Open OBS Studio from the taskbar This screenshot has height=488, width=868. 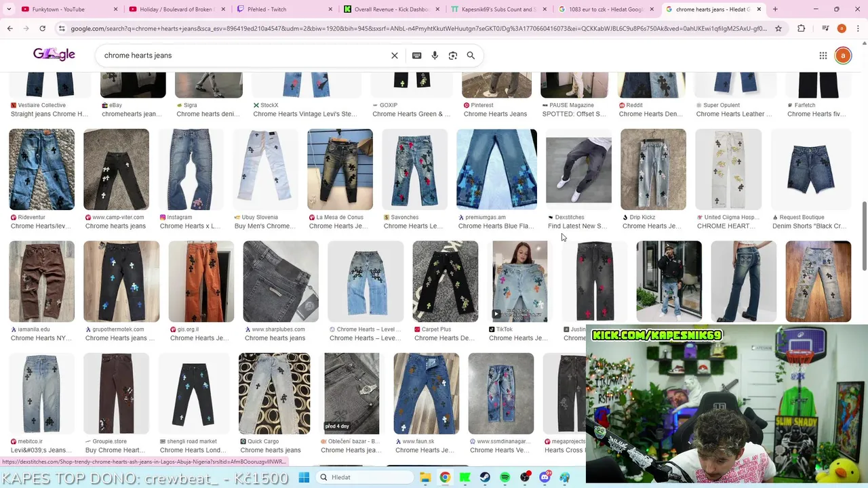tap(525, 477)
